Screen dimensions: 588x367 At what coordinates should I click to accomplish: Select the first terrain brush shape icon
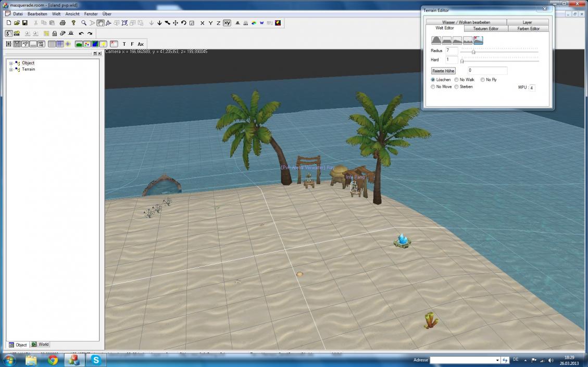[436, 40]
